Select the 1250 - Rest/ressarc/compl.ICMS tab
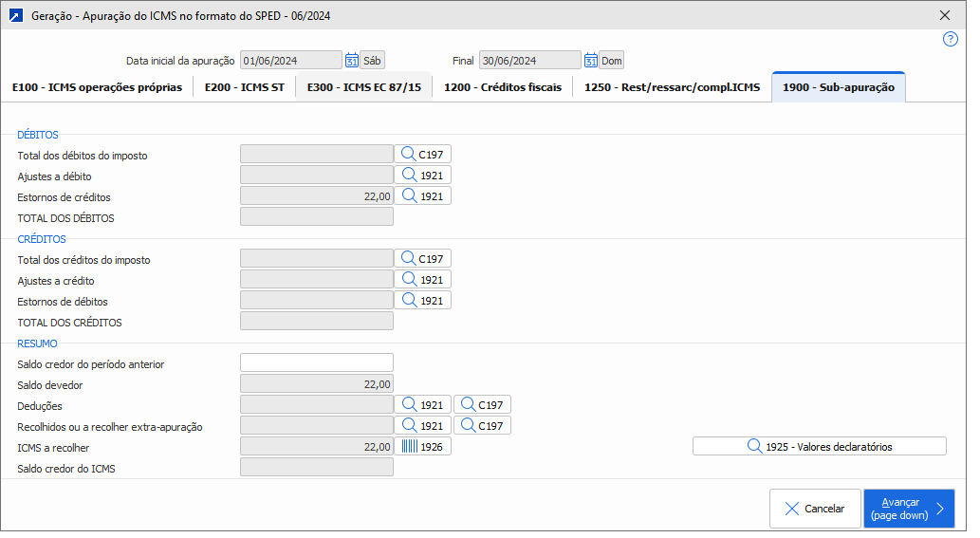Image resolution: width=980 pixels, height=538 pixels. click(x=672, y=87)
